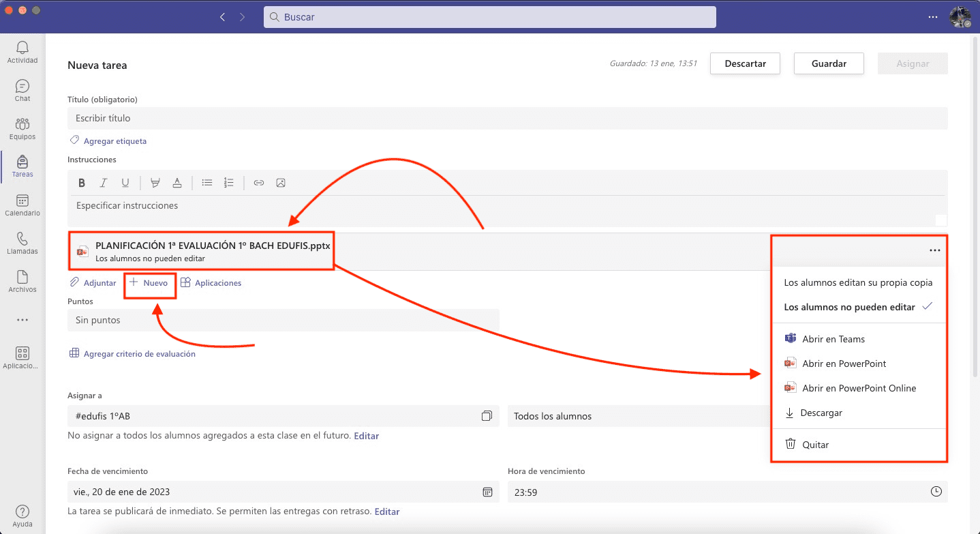Insert a bulleted list
980x534 pixels.
(x=207, y=183)
